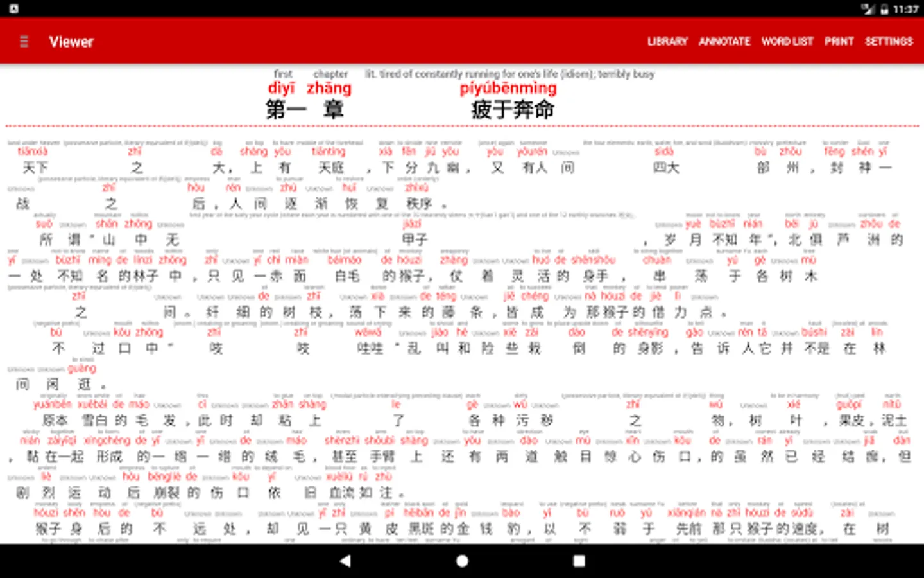
Task: Tap the word 四大
Action: (666, 168)
